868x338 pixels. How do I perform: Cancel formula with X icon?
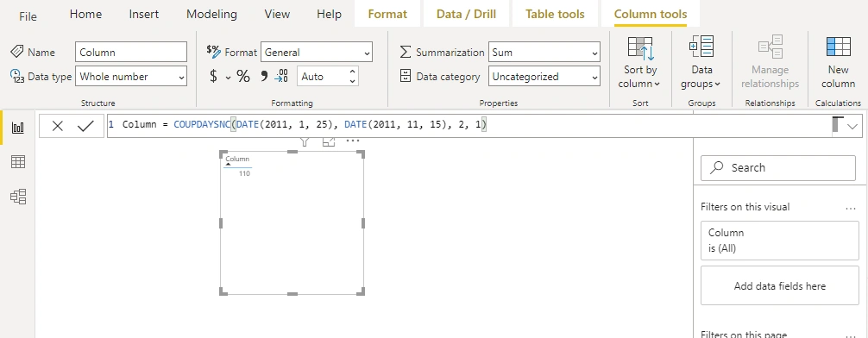coord(58,126)
